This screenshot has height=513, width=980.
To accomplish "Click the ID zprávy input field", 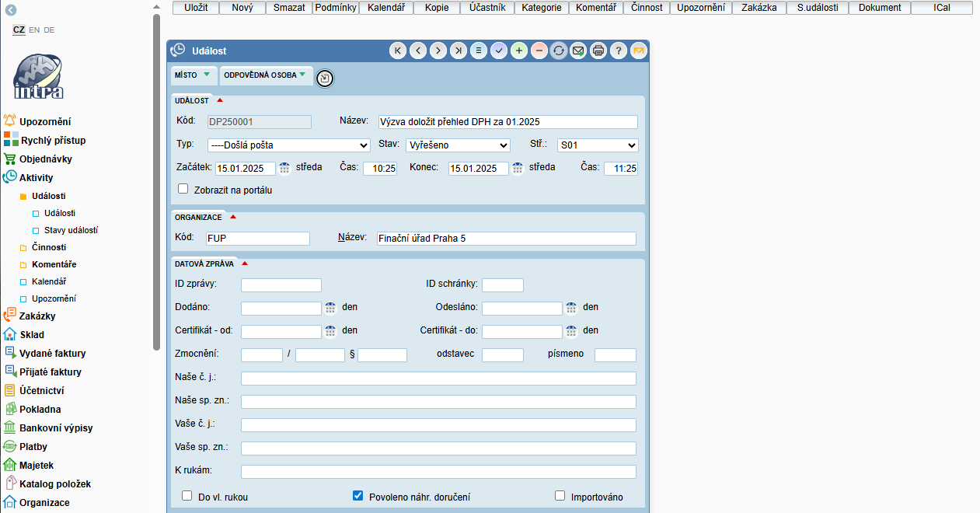I will coord(281,285).
